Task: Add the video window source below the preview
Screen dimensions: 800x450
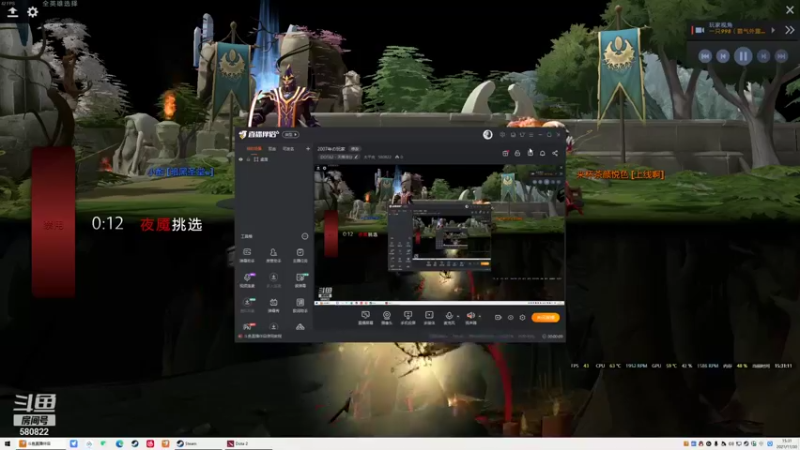Action: pyautogui.click(x=429, y=317)
